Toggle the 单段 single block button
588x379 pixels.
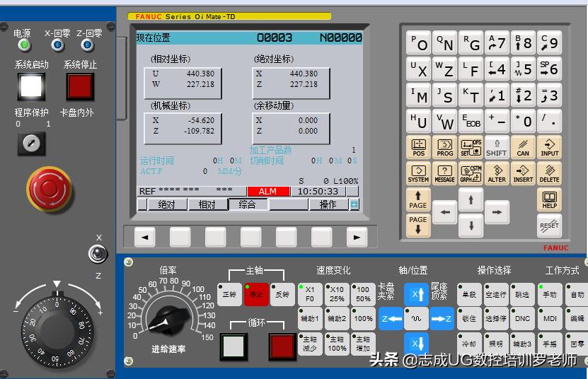(x=469, y=295)
